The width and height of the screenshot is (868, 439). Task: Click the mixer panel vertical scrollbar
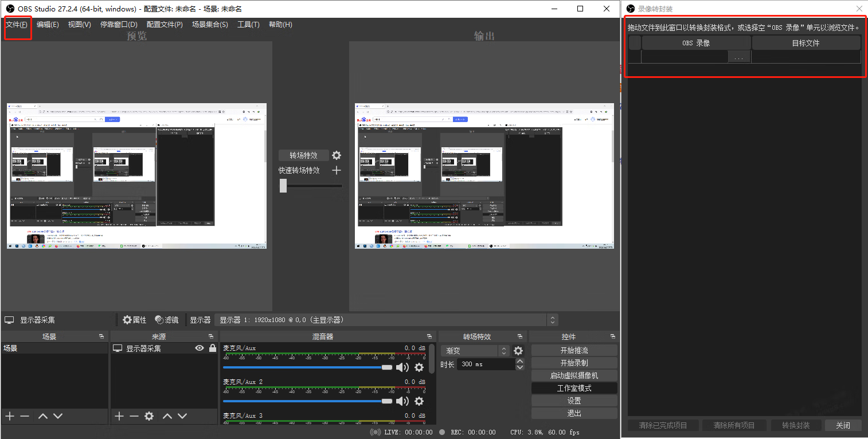click(x=432, y=359)
